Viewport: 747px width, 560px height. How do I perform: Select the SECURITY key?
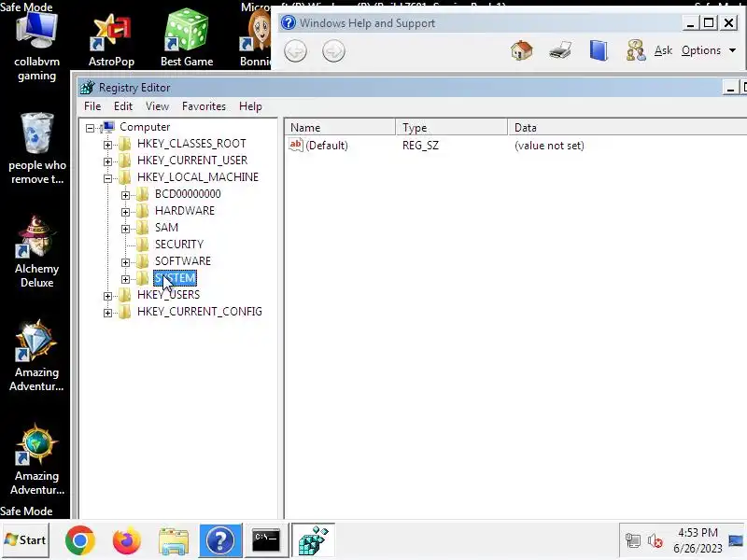pyautogui.click(x=179, y=245)
